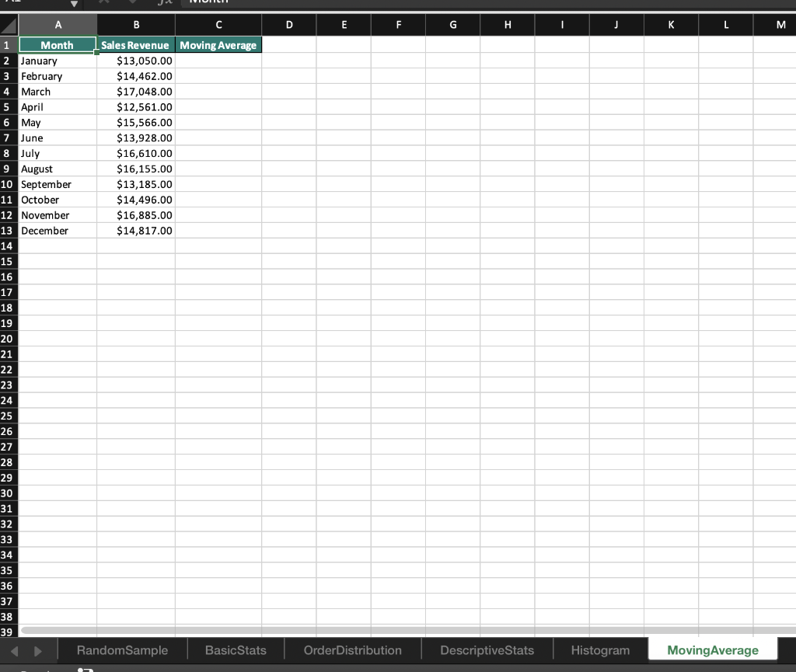Select the MovingAverage sheet tab
Screen dimensions: 796x672
(x=712, y=649)
